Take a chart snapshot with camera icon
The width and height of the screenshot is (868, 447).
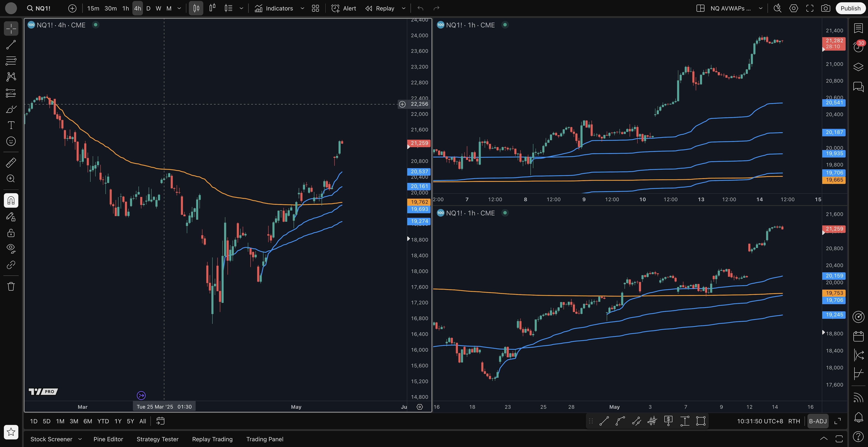[x=826, y=8]
